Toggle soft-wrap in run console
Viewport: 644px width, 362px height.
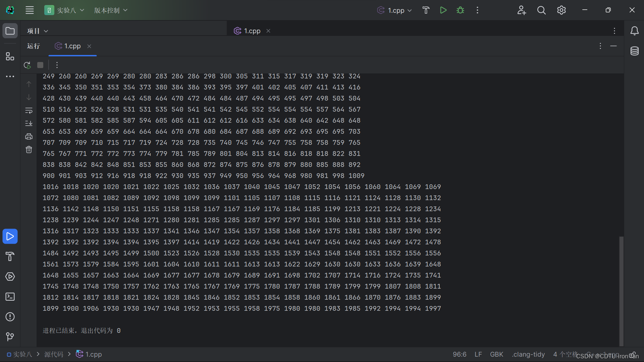click(x=29, y=110)
